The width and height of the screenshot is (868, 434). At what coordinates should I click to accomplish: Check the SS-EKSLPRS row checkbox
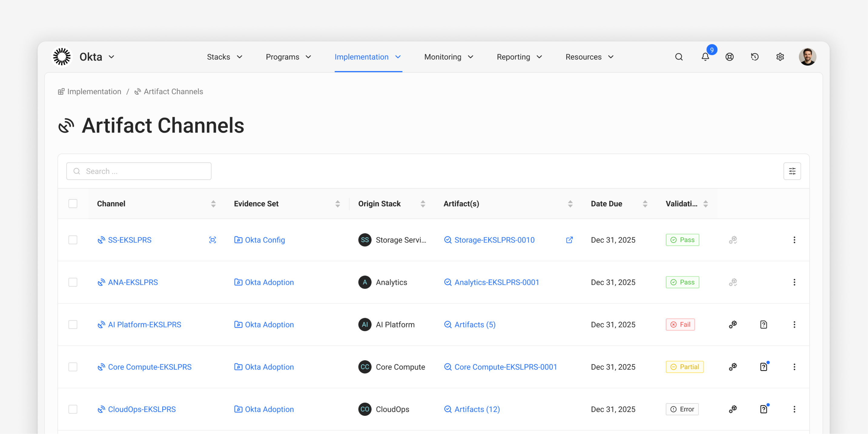tap(73, 240)
